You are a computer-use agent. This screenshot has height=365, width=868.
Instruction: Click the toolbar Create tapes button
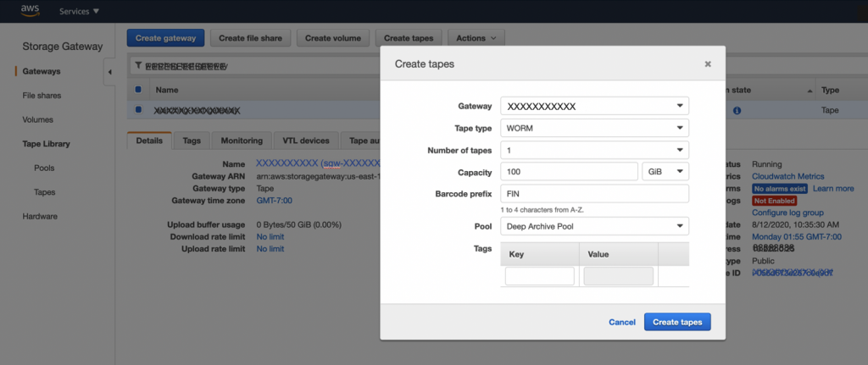409,38
